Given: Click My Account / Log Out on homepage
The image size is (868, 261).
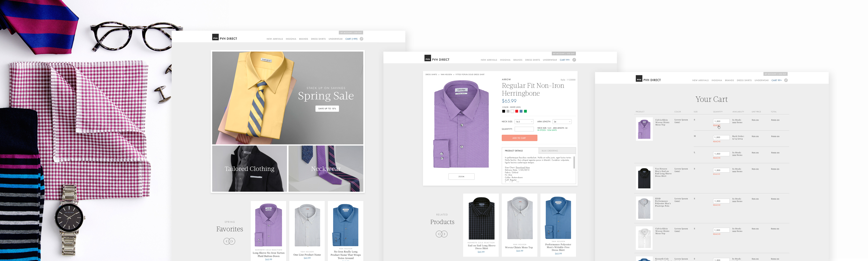Looking at the screenshot, I should [x=351, y=33].
